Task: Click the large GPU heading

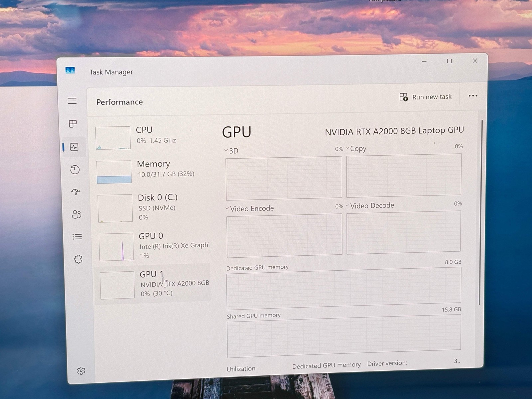Action: point(236,132)
